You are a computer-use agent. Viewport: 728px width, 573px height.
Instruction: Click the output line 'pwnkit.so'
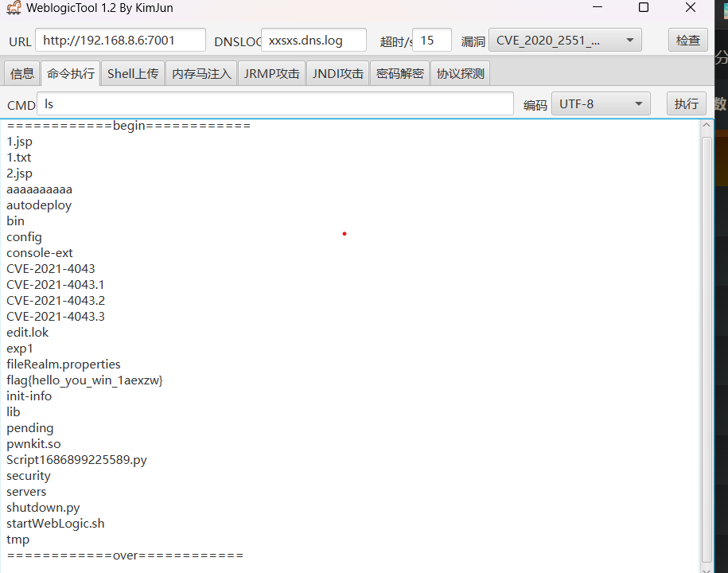(x=33, y=444)
